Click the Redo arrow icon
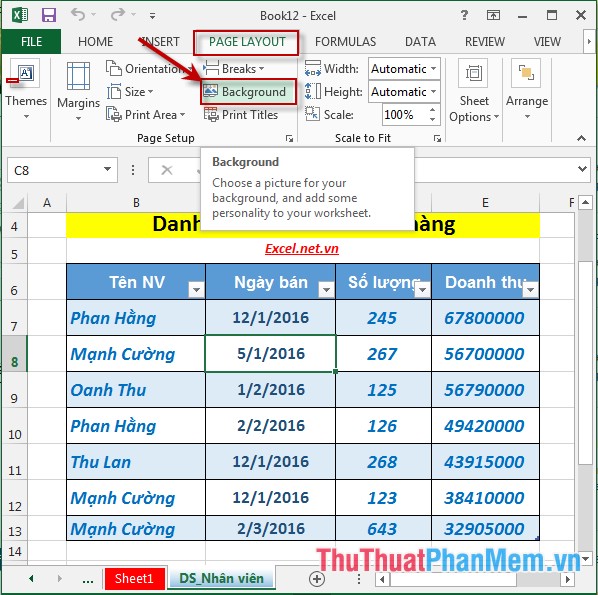The width and height of the screenshot is (598, 595). tap(118, 15)
